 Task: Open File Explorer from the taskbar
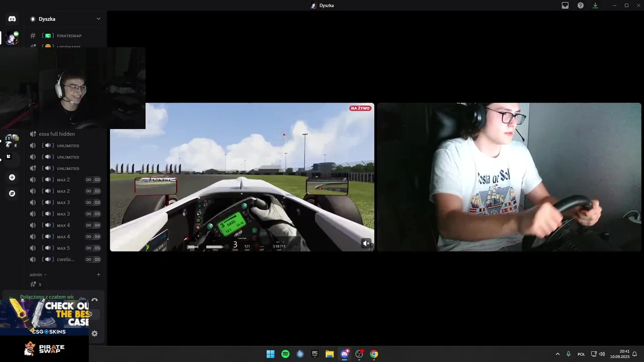point(330,354)
